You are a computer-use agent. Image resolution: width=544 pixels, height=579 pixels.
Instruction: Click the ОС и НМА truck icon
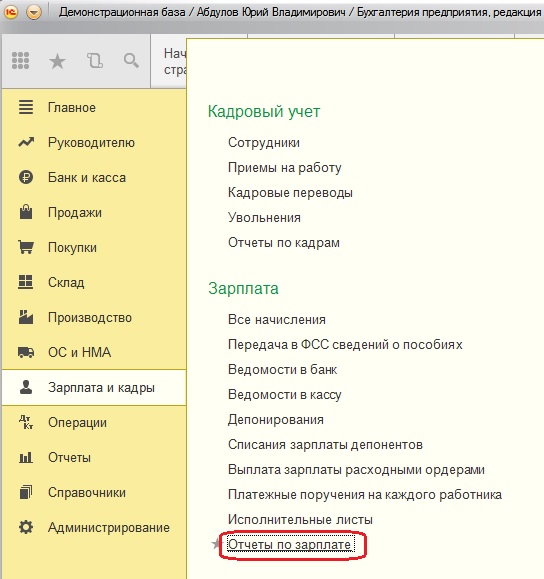26,352
